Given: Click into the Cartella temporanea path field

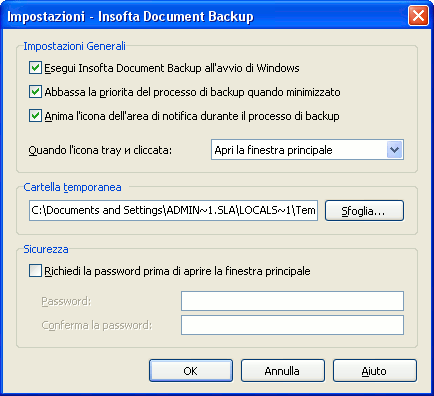Looking at the screenshot, I should pos(173,210).
